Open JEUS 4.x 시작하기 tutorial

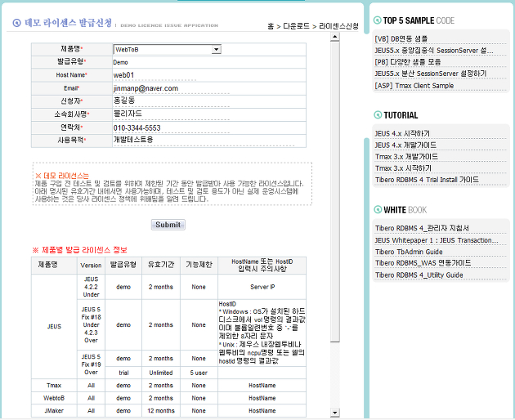point(402,134)
